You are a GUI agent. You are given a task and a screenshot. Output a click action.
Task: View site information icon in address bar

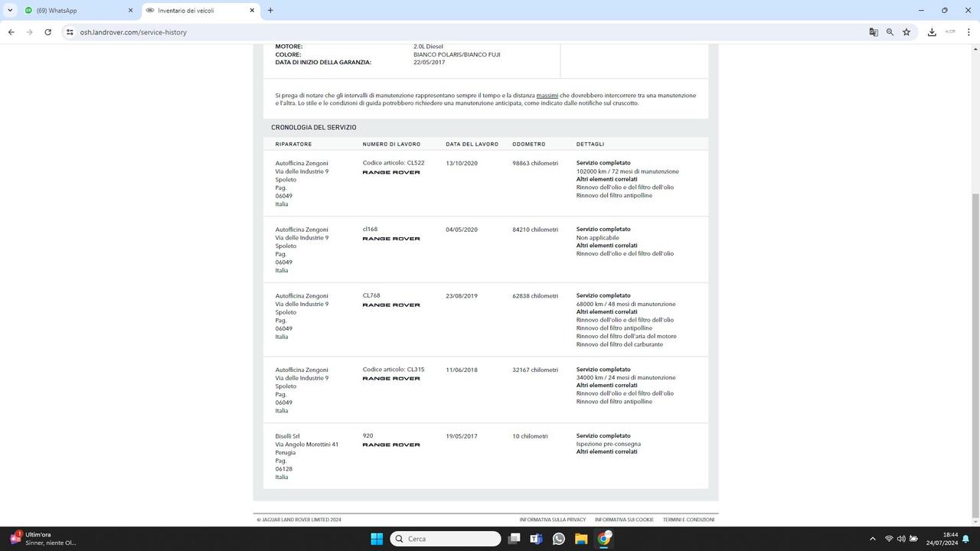[70, 32]
